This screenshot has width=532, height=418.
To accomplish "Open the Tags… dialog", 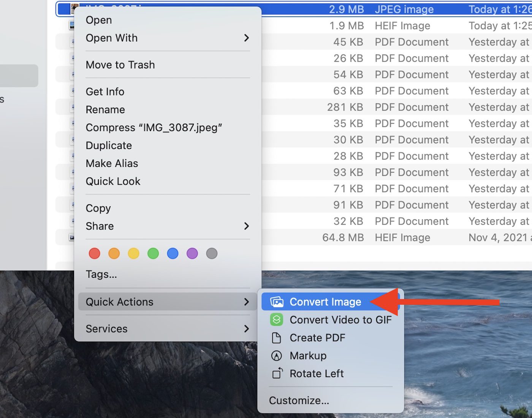I will click(x=101, y=274).
